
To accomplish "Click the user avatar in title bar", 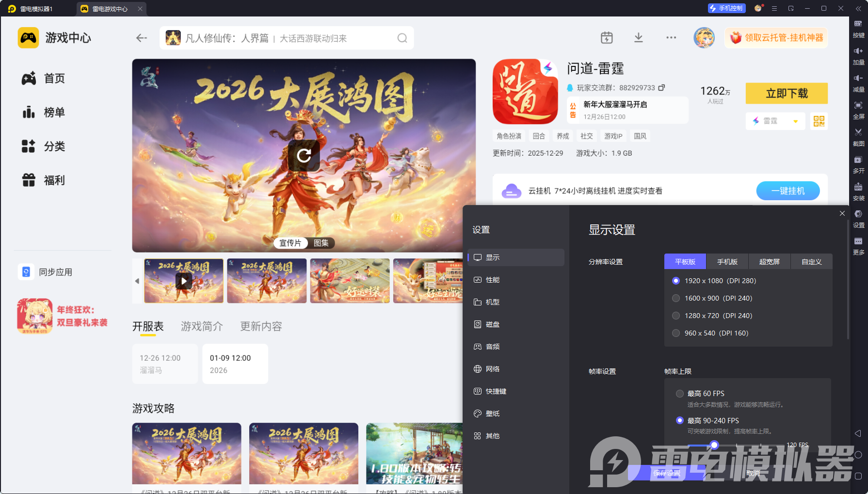I will pos(758,8).
